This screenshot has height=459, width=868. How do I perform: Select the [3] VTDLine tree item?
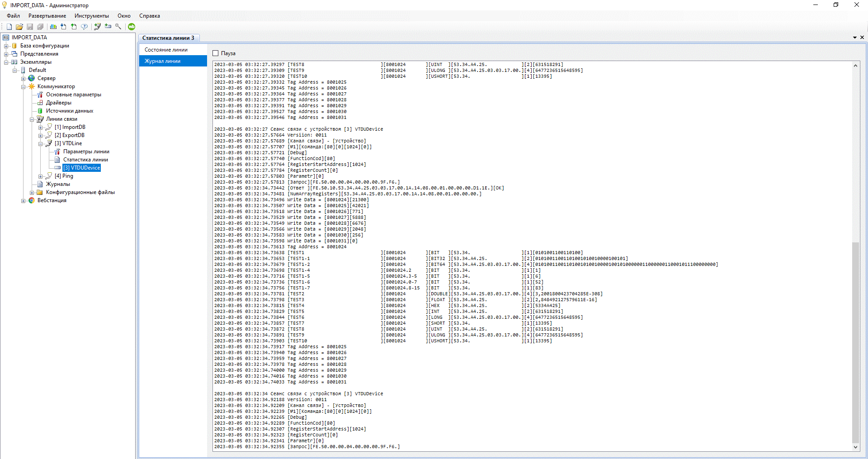click(x=68, y=143)
